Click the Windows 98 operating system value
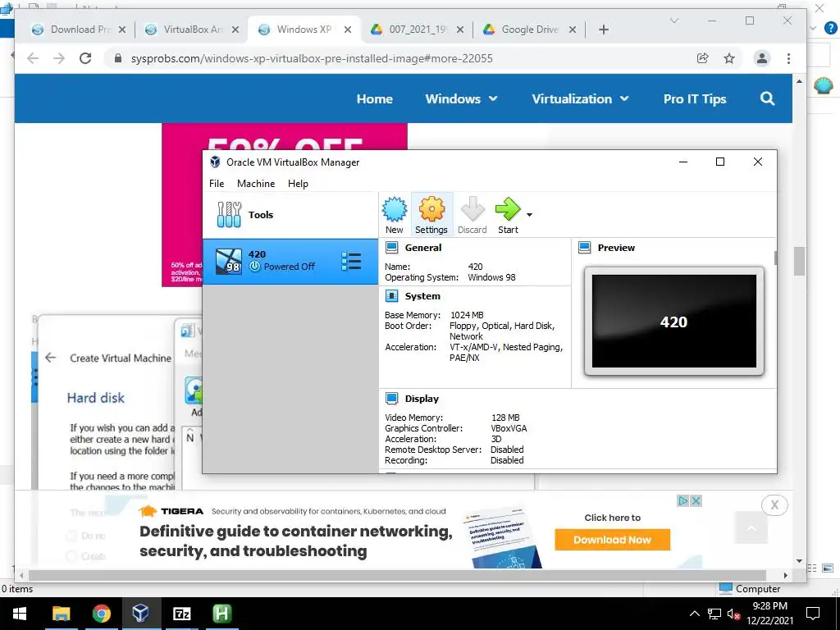Screen dimensions: 840x630 click(x=492, y=277)
